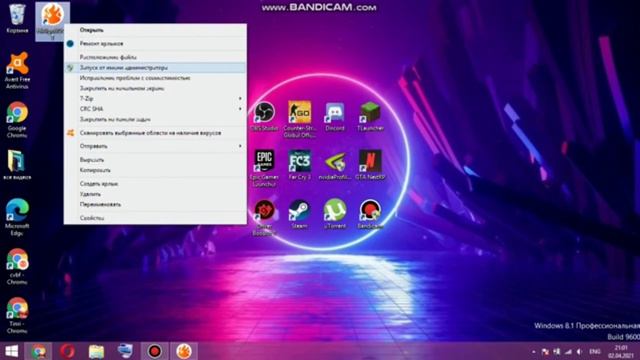640x360 pixels.
Task: Select the Far Cry 3 shortcut
Action: pyautogui.click(x=300, y=165)
